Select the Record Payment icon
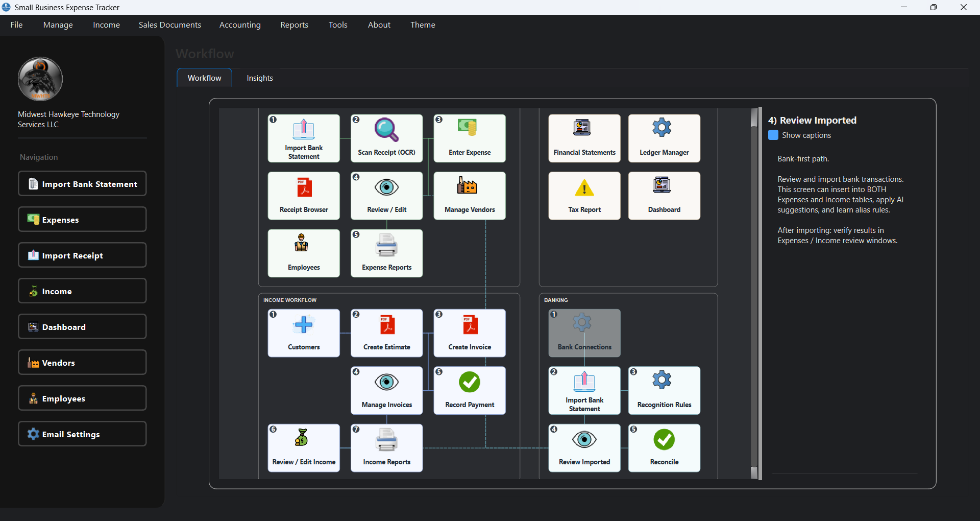This screenshot has height=521, width=980. pos(469,390)
